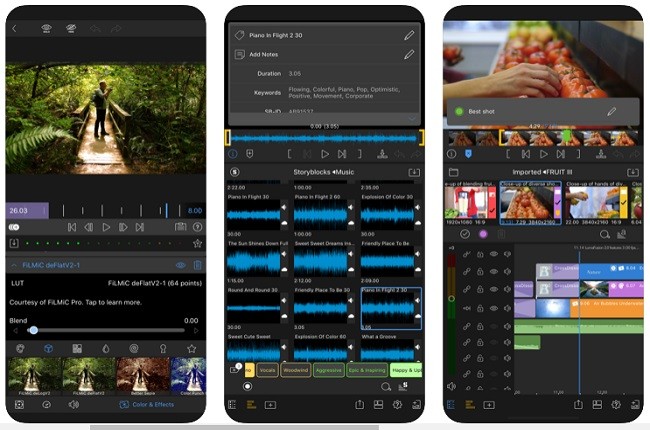Tap the checkmark filter under the fruit clips
The width and height of the screenshot is (650, 430).
(465, 234)
